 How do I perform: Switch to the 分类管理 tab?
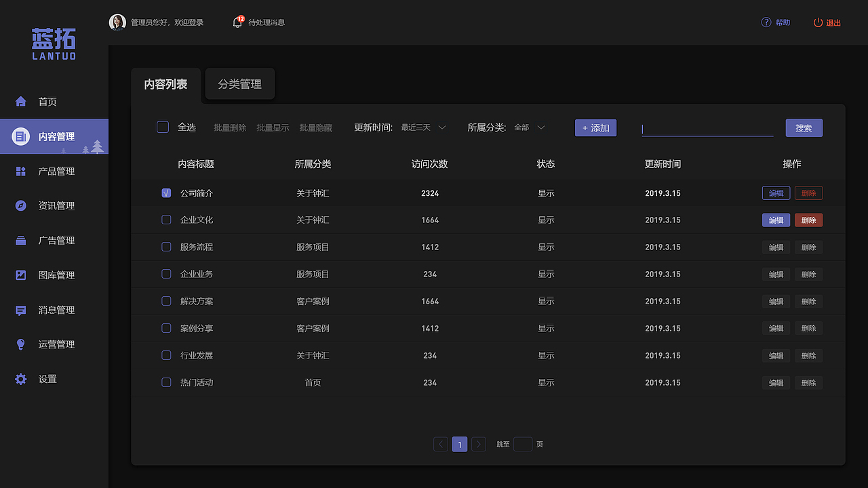(x=239, y=84)
